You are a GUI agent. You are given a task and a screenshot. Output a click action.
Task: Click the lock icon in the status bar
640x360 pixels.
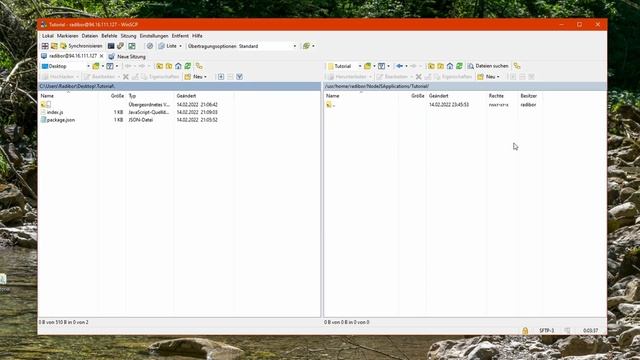tap(525, 330)
